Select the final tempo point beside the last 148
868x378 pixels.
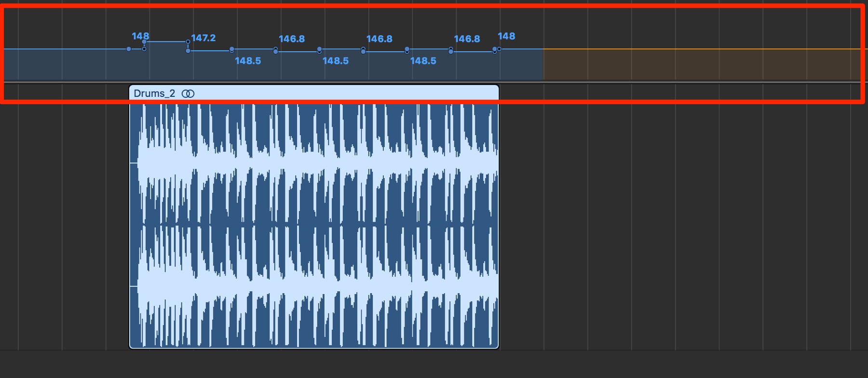pyautogui.click(x=499, y=49)
